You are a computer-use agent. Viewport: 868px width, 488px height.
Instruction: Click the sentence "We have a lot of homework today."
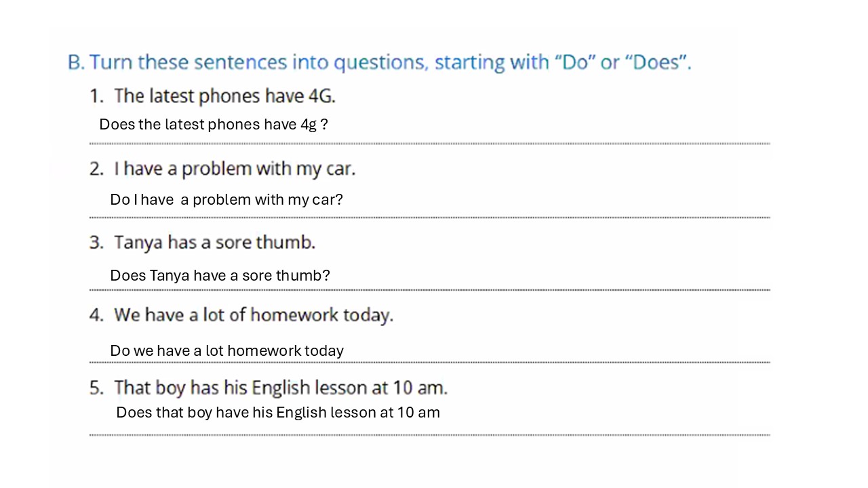[x=253, y=315]
